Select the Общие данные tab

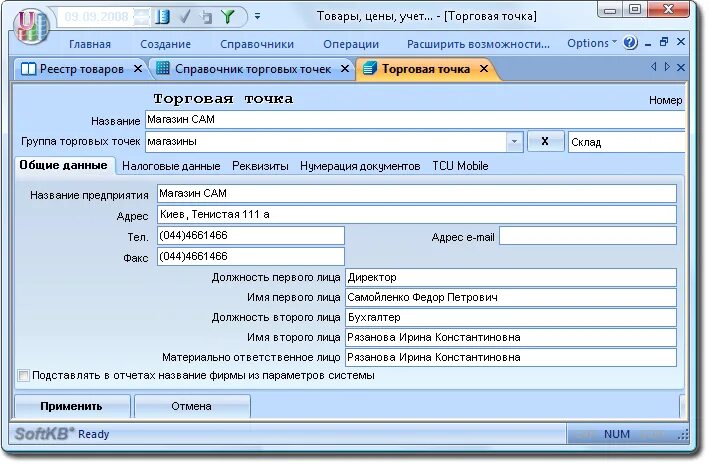(63, 165)
